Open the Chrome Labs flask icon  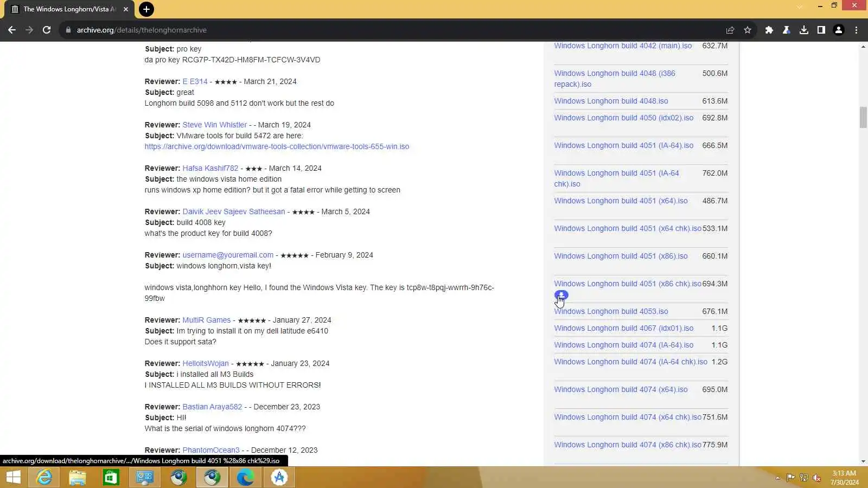click(787, 30)
